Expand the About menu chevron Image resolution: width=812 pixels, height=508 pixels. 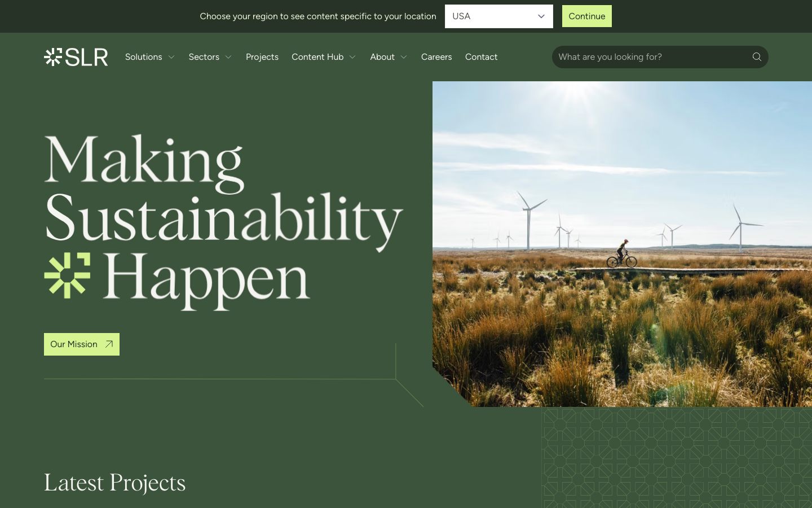(404, 57)
